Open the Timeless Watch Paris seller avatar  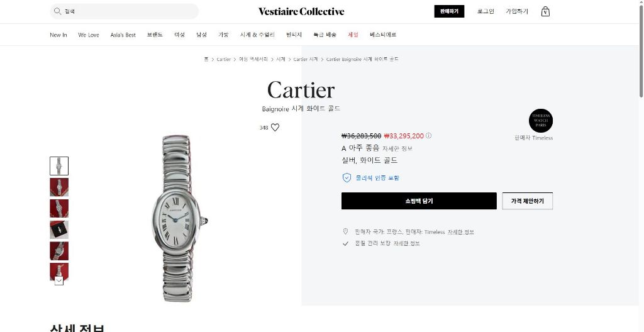tap(540, 120)
